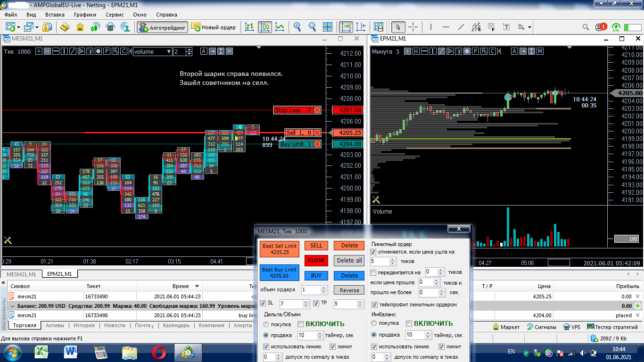
Task: Tile chart windows using grid icon
Action: click(x=327, y=27)
